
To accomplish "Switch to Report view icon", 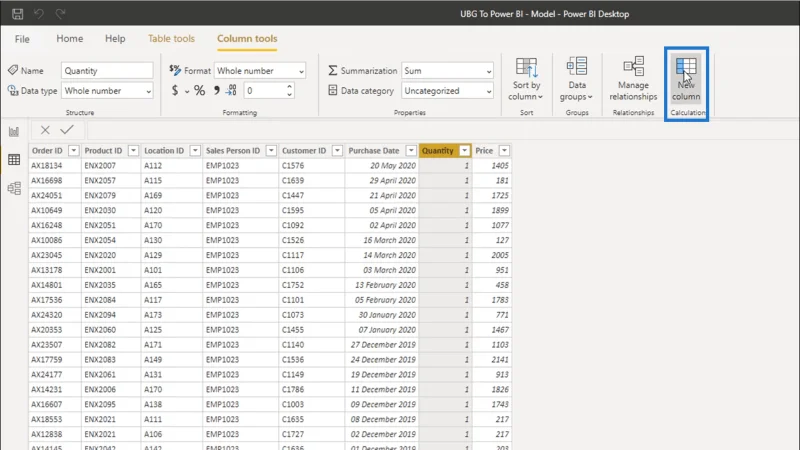I will [x=14, y=132].
